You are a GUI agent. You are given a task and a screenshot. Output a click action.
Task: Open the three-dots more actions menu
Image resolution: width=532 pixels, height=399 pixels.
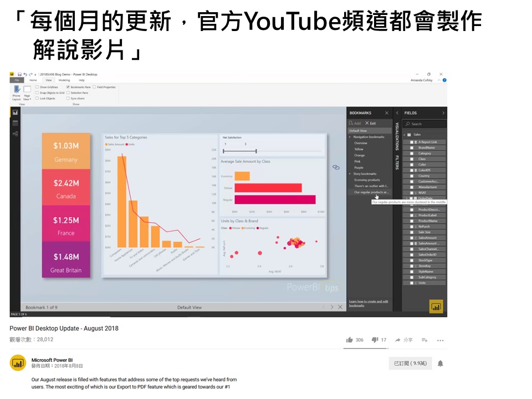(441, 340)
